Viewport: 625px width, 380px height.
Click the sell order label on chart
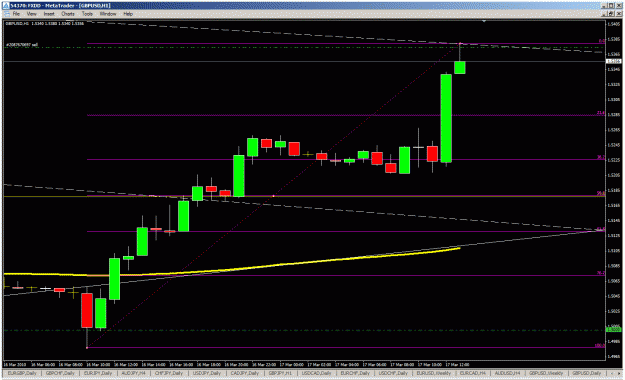(22, 45)
